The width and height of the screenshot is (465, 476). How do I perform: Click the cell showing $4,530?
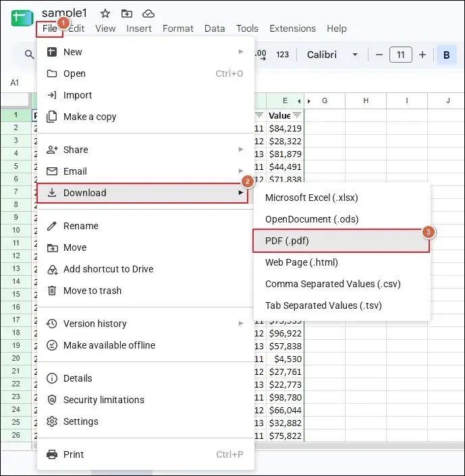[x=285, y=359]
